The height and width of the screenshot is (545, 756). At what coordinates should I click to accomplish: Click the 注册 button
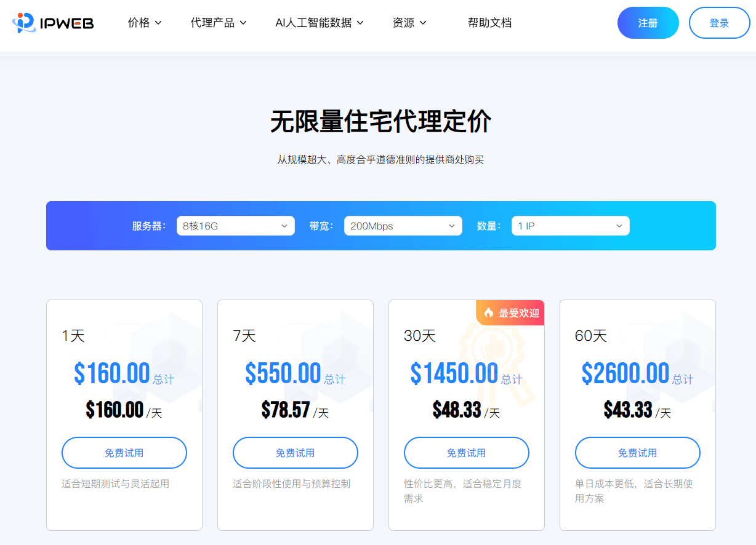point(648,23)
